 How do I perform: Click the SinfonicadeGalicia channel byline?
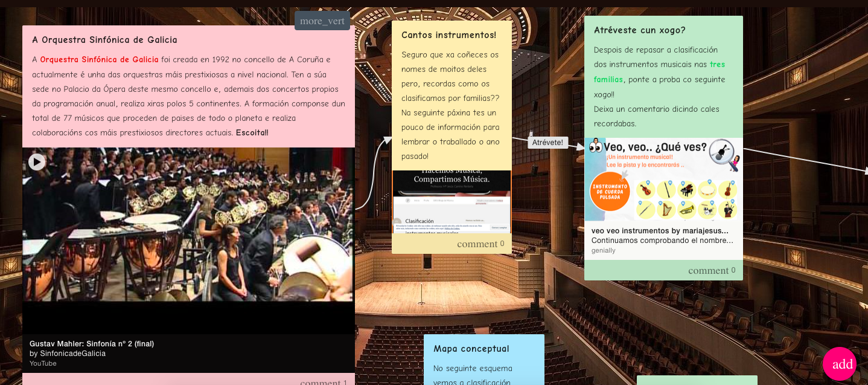(68, 353)
